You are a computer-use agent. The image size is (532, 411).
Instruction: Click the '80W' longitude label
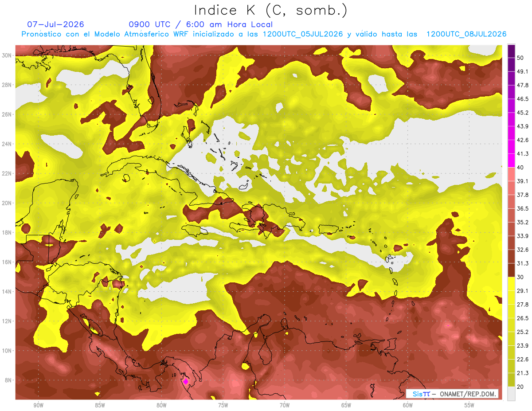coord(161,405)
